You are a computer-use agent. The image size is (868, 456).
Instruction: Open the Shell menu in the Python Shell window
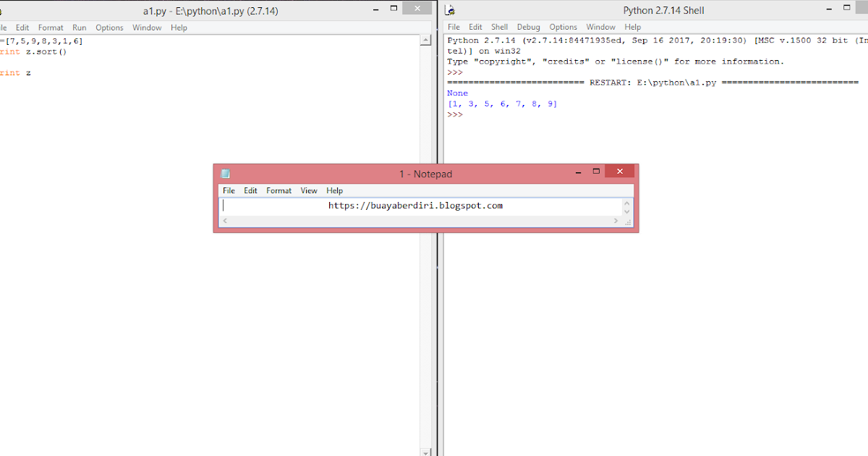click(499, 26)
